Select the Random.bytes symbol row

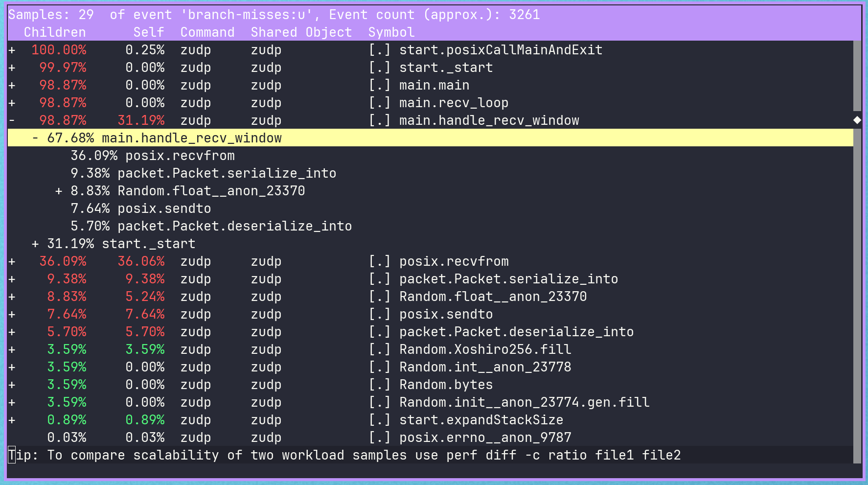[446, 385]
